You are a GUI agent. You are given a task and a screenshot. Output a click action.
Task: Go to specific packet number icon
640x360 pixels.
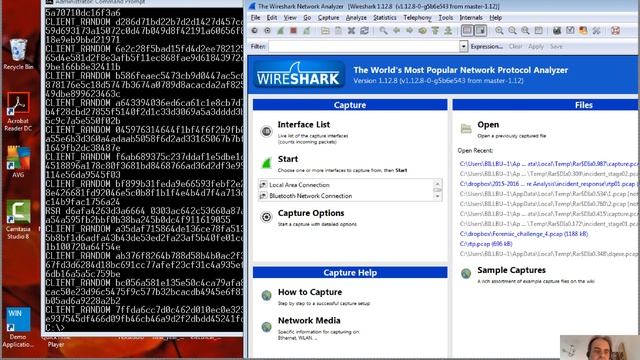422,31
